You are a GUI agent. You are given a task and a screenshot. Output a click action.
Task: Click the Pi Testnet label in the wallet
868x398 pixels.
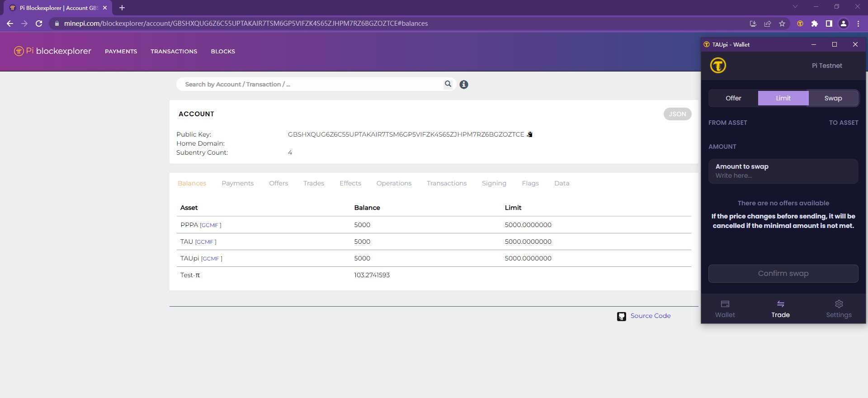click(827, 66)
